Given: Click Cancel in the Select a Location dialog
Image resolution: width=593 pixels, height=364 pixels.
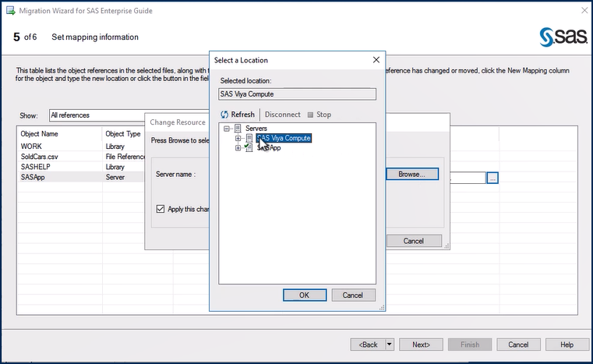Looking at the screenshot, I should (353, 295).
